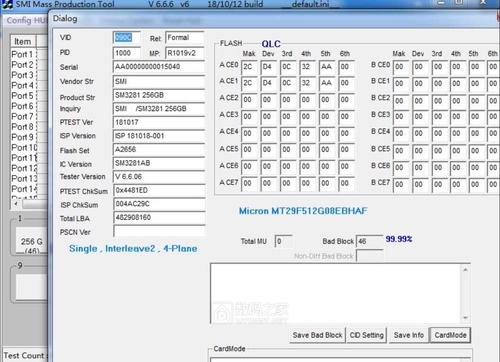Open Config HUB menu in main window

coord(27,20)
